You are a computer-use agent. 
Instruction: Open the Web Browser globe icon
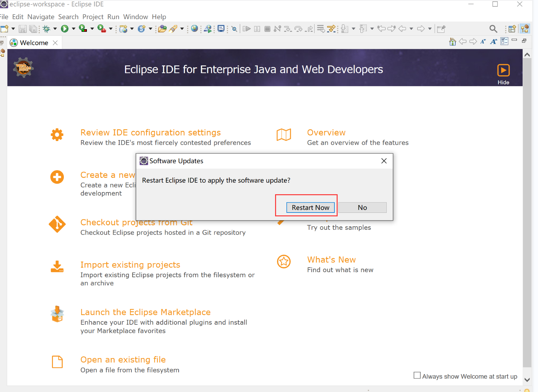[x=194, y=29]
